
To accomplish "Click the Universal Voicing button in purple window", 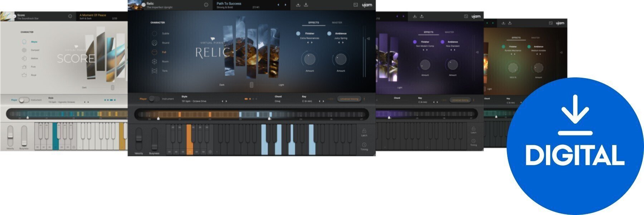I will coord(460,100).
